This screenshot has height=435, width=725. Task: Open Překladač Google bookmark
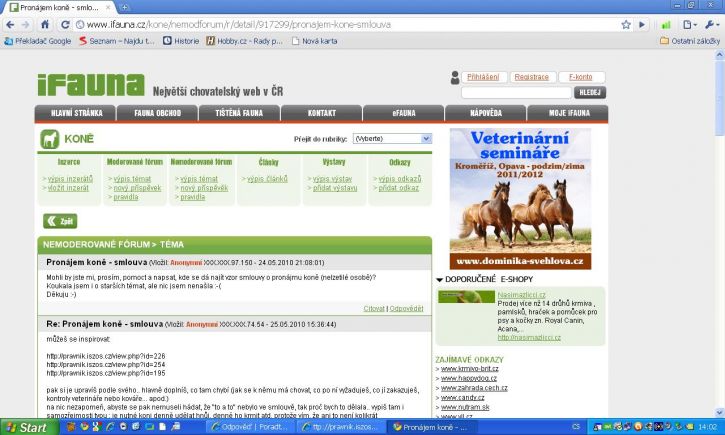[37, 41]
